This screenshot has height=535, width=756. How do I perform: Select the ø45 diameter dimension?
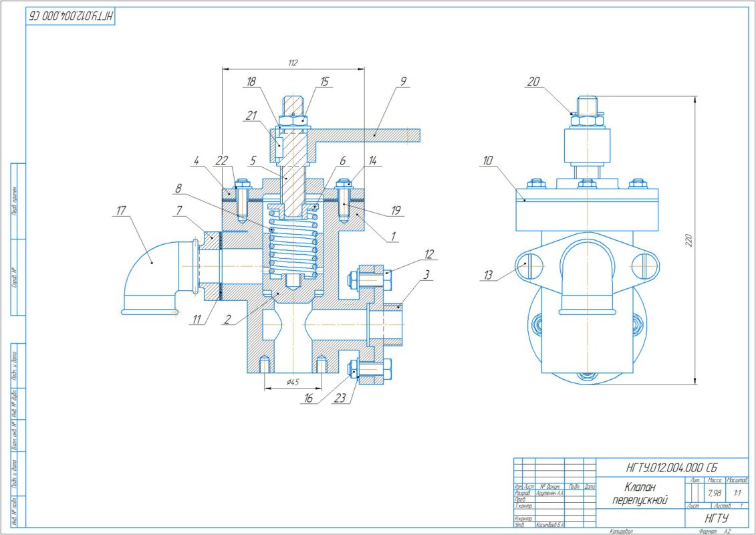292,382
